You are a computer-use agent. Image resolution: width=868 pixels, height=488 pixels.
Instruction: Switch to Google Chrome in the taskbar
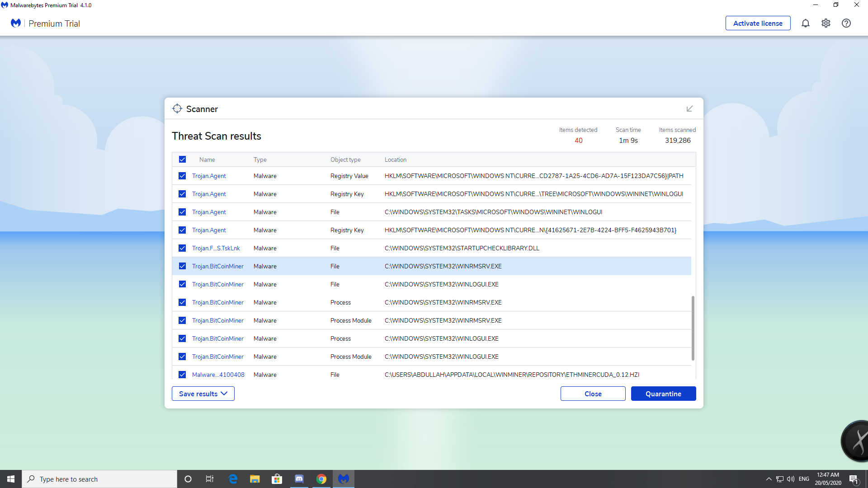tap(321, 479)
